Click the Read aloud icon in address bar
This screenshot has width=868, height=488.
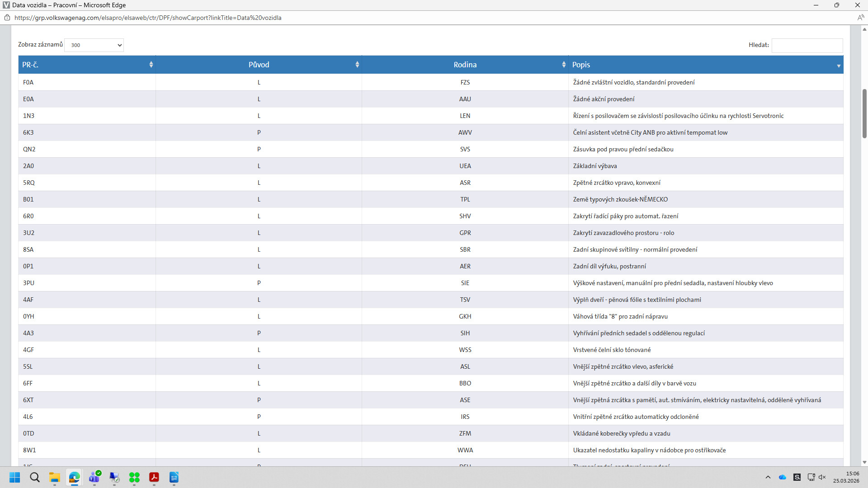(x=860, y=18)
